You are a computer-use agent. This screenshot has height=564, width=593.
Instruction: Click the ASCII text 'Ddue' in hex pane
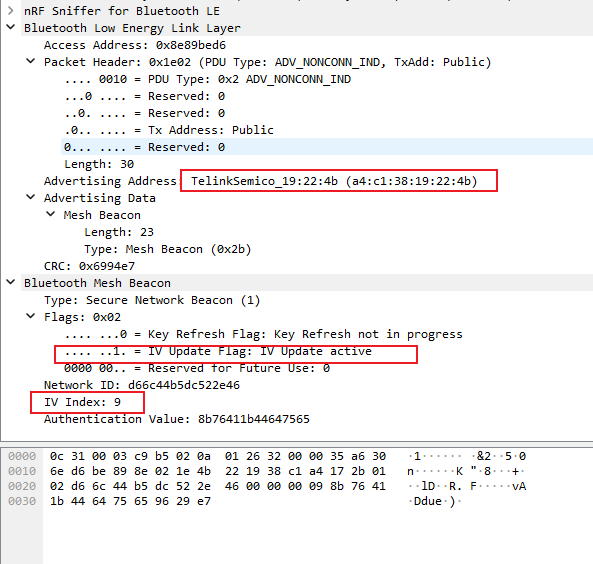[428, 501]
